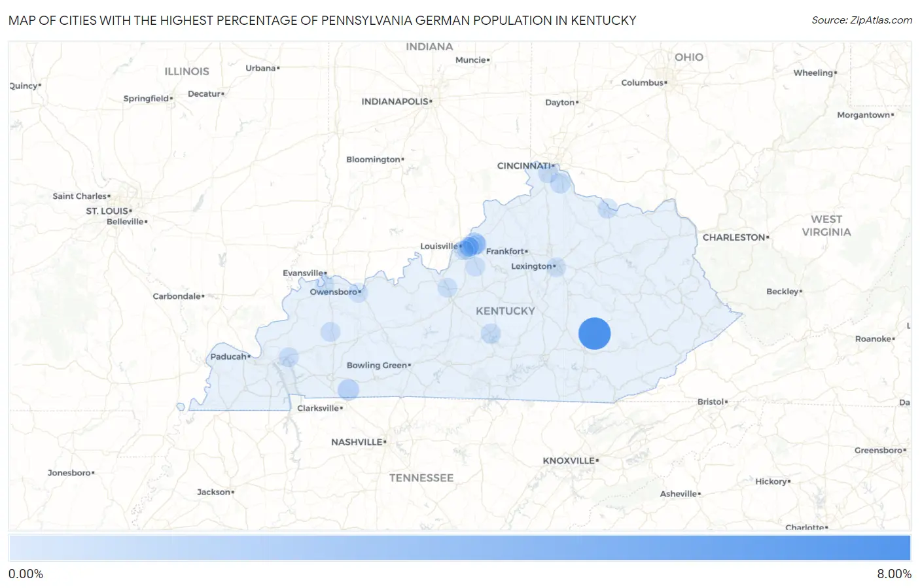
Task: Click the color gradient legend bar
Action: (x=459, y=548)
